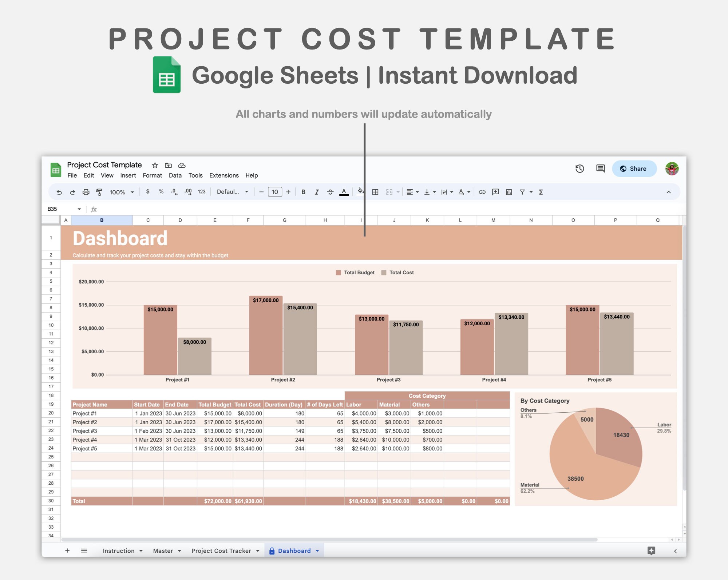Apply currency format with the dollar icon
The width and height of the screenshot is (728, 580).
click(148, 192)
